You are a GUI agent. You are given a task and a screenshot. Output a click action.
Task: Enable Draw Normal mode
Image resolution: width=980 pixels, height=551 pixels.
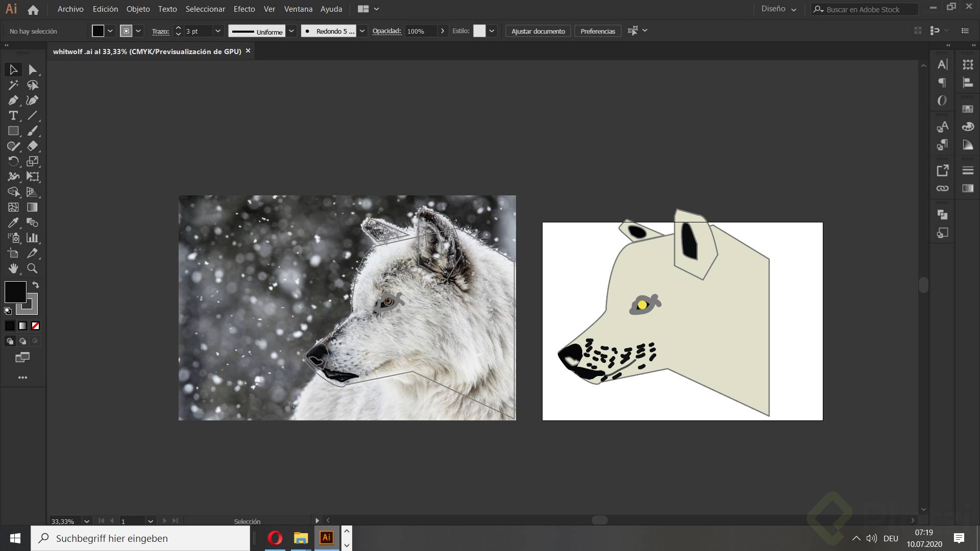[x=10, y=341]
